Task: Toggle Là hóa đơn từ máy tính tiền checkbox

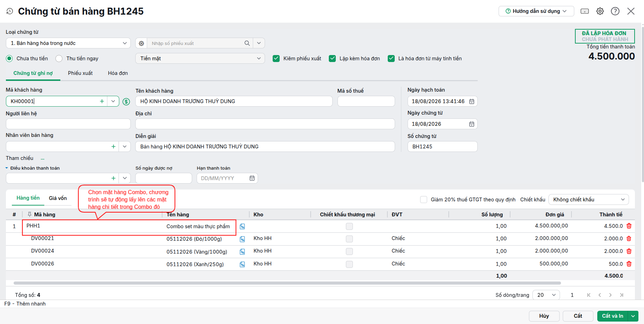Action: (x=391, y=59)
